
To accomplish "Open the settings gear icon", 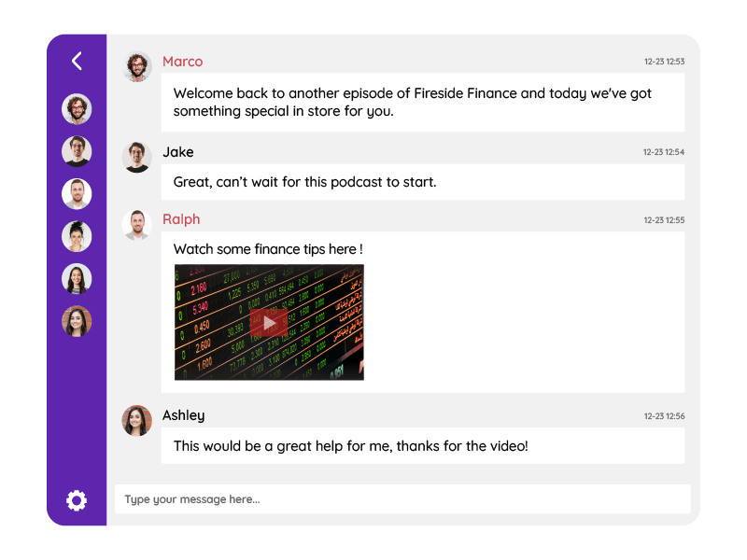I will 77,500.
